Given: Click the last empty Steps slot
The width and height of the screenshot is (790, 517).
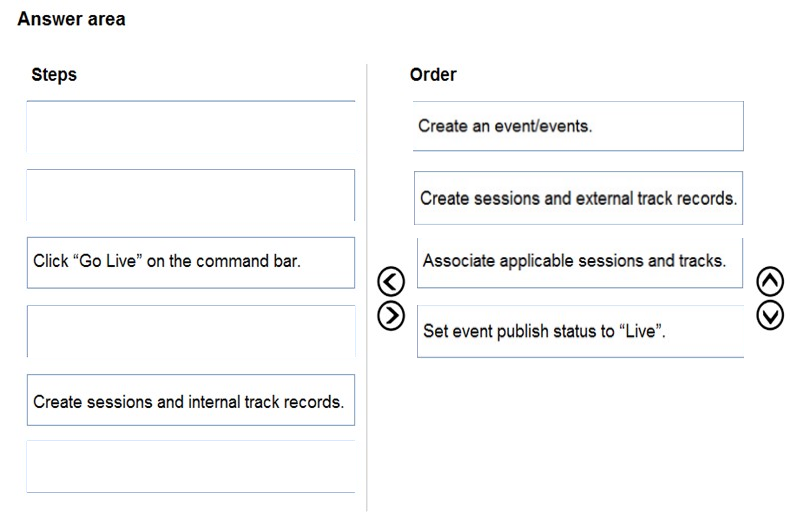Looking at the screenshot, I should tap(191, 467).
